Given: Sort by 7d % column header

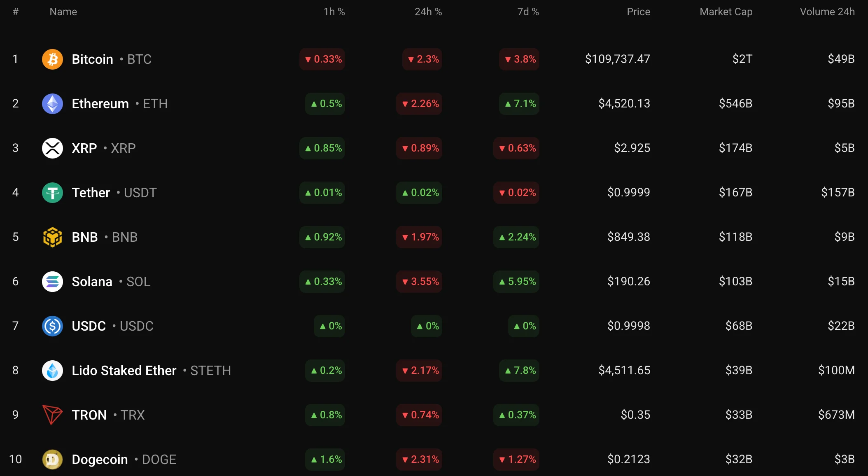Looking at the screenshot, I should pos(528,12).
